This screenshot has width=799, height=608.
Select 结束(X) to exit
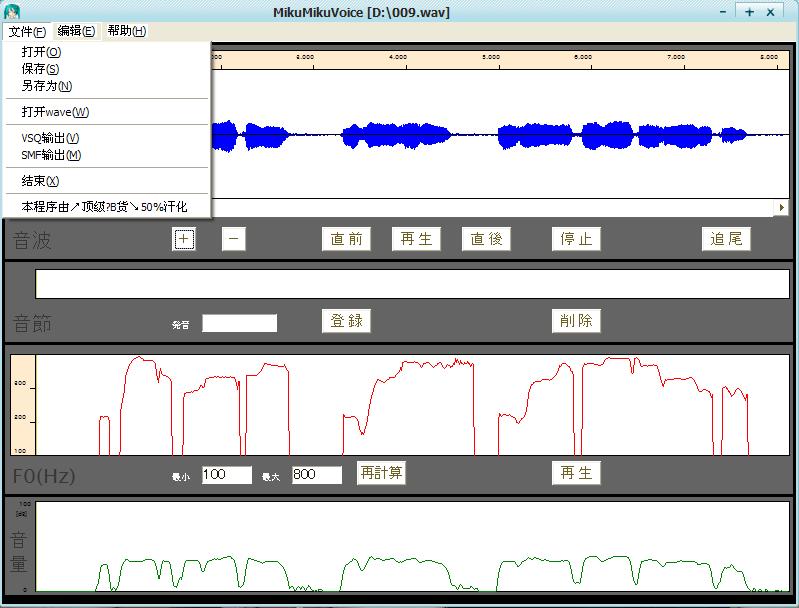[107, 181]
